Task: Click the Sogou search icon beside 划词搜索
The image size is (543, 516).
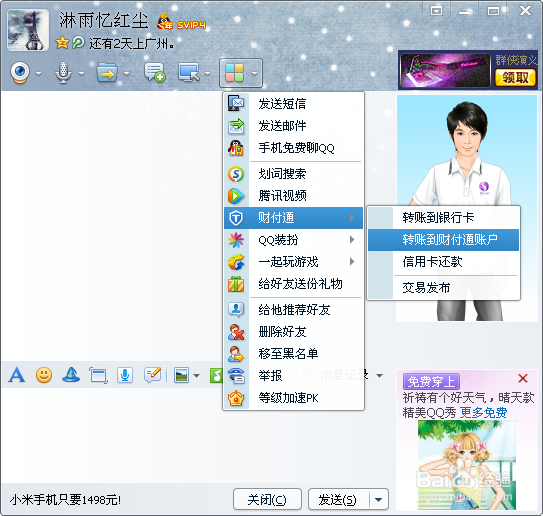Action: (236, 174)
